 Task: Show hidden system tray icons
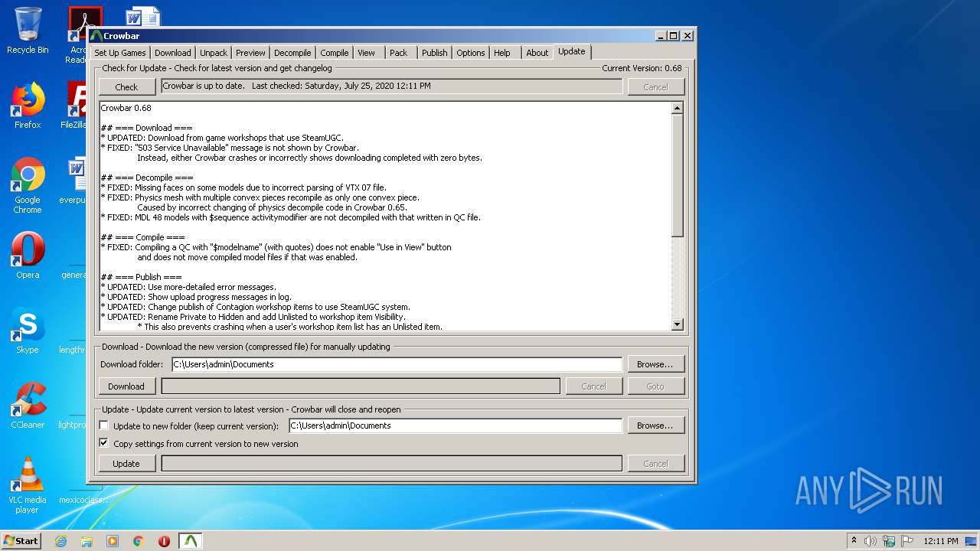coord(854,541)
